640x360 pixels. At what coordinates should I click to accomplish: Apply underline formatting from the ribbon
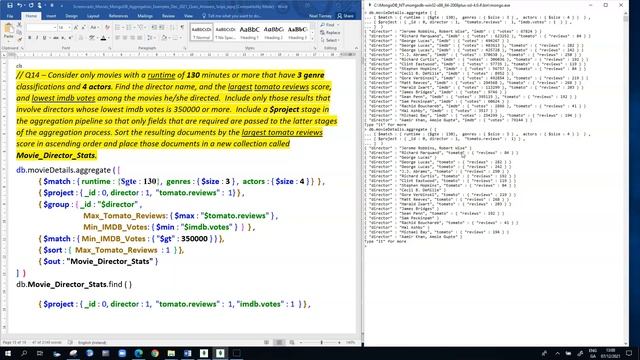44,38
